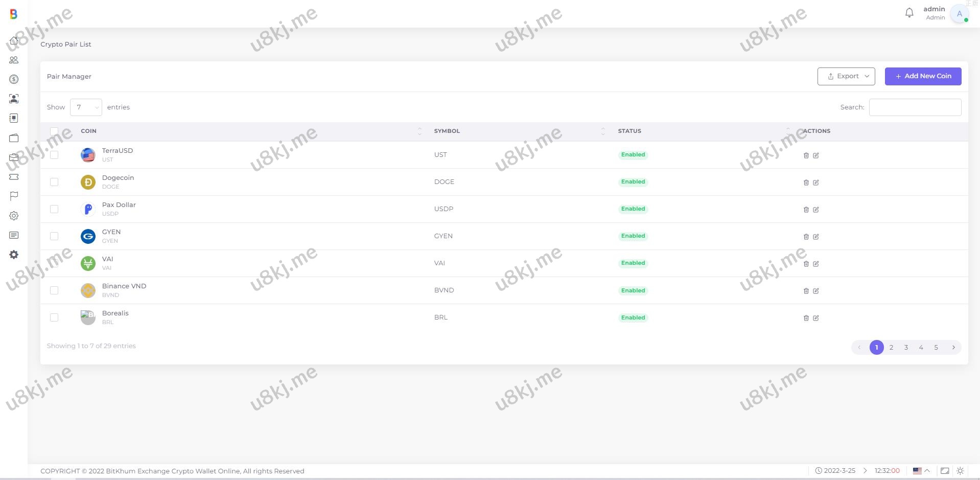Focus the Search input field
Image resolution: width=980 pixels, height=480 pixels.
pyautogui.click(x=915, y=107)
